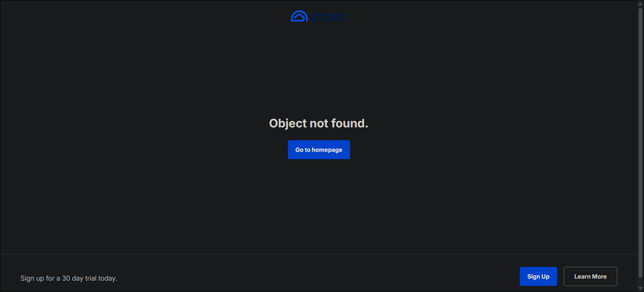
Task: Click the word "homepage" on the blue button
Action: pos(327,150)
